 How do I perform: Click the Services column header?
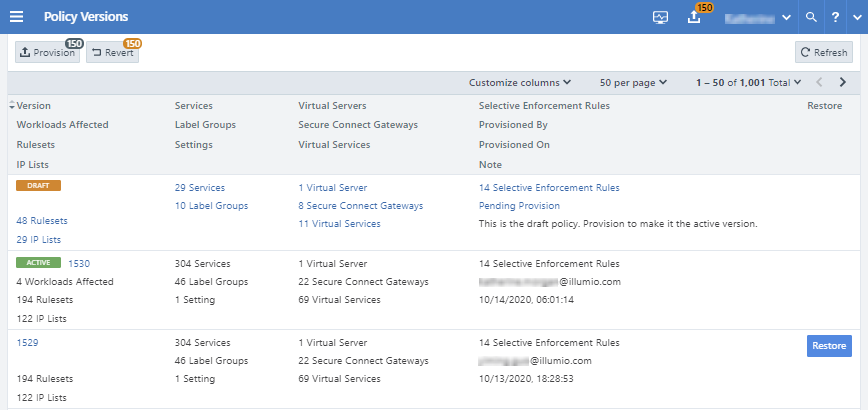(x=194, y=106)
